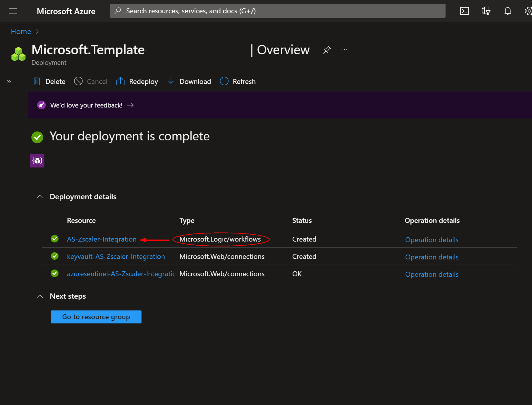The image size is (532, 405).
Task: Open the Directories and subscriptions filter icon
Action: click(x=486, y=11)
